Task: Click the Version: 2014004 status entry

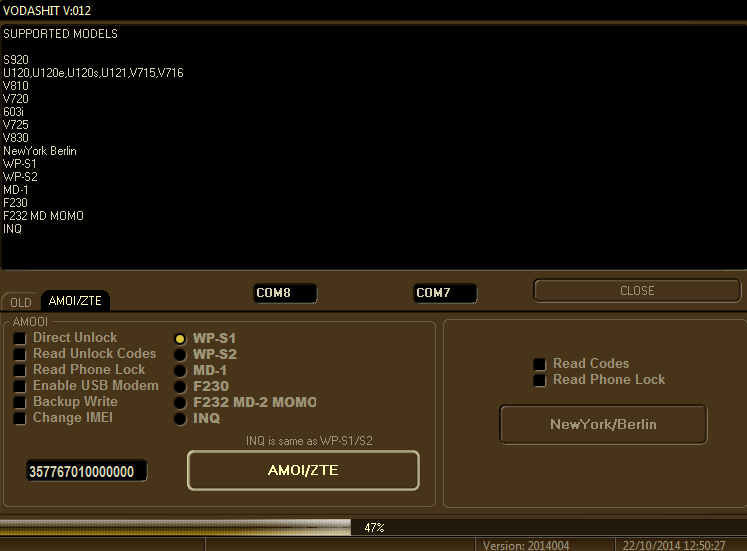Action: point(526,545)
